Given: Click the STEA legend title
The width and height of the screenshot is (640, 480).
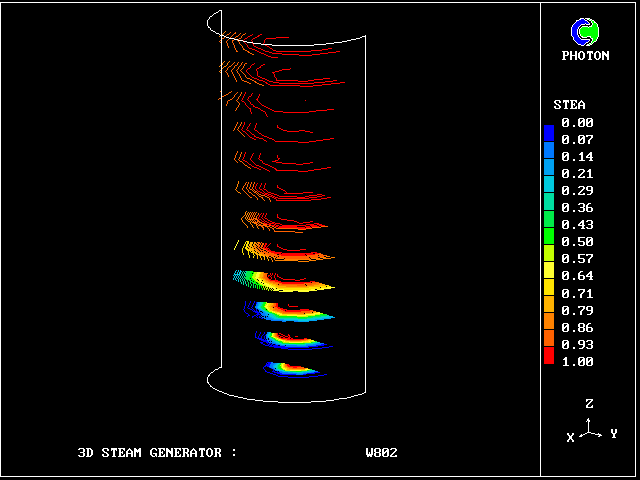Looking at the screenshot, I should click(569, 105).
